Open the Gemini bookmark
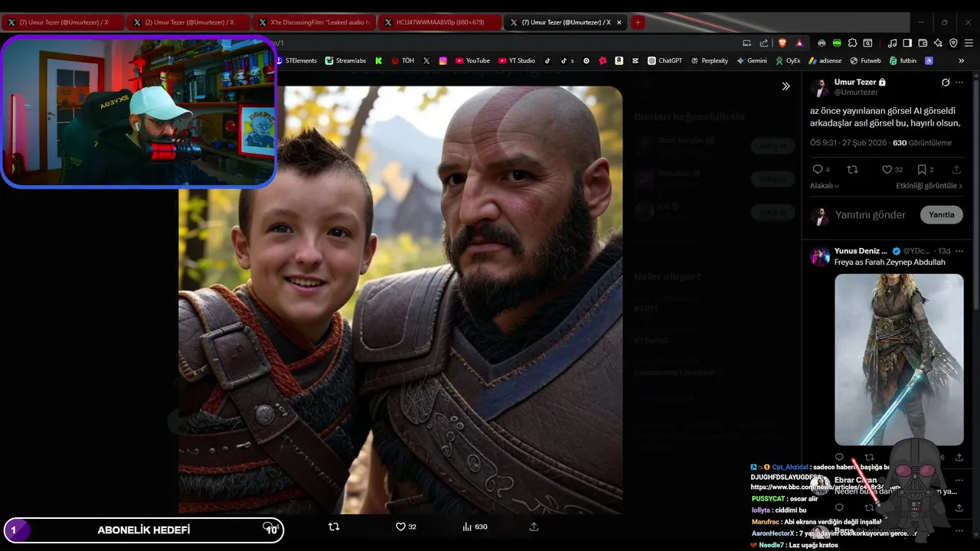The width and height of the screenshot is (980, 551). coord(752,60)
